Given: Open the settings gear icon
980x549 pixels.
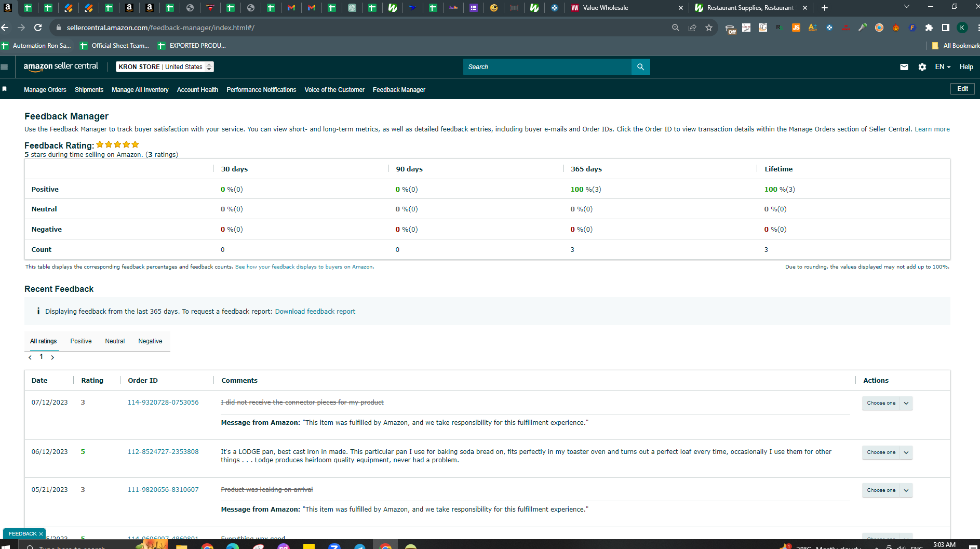Looking at the screenshot, I should tap(922, 66).
